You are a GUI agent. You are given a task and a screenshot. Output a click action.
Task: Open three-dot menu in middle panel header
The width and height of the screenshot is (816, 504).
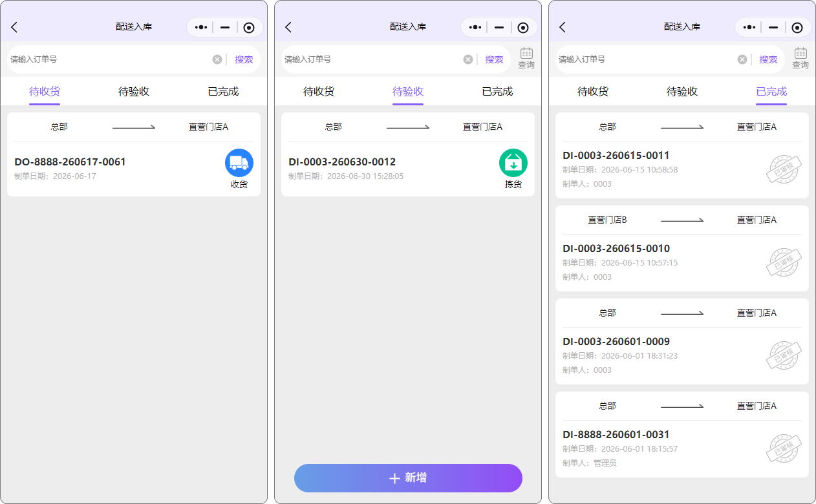[x=475, y=27]
